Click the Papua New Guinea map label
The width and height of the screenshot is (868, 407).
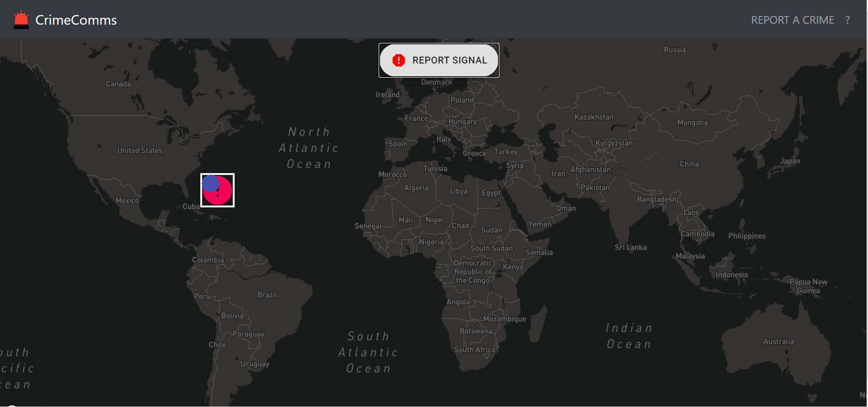[809, 286]
